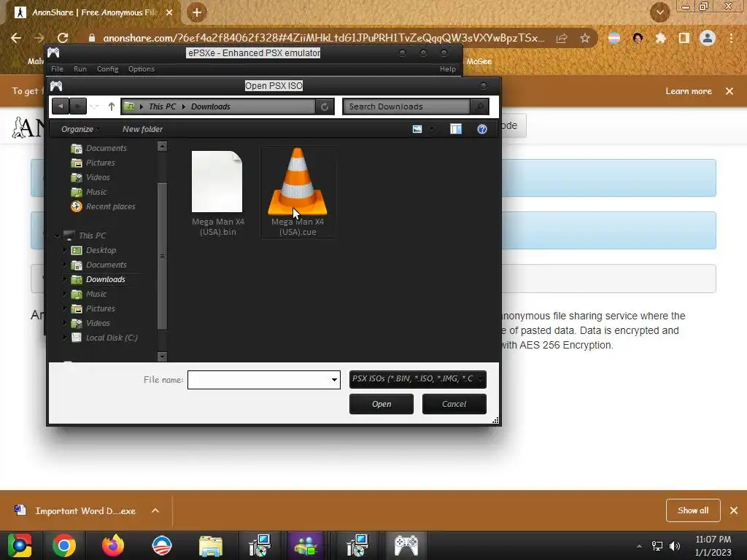Open the ePSXe Config menu

tap(108, 69)
